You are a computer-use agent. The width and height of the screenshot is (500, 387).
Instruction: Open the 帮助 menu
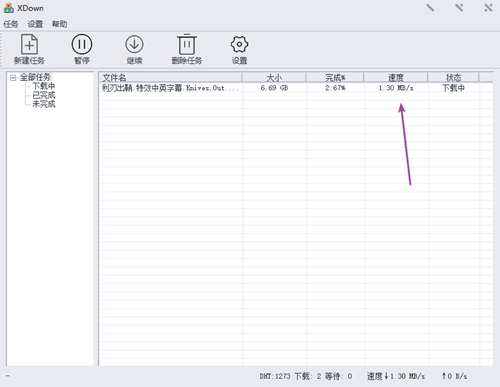(60, 24)
